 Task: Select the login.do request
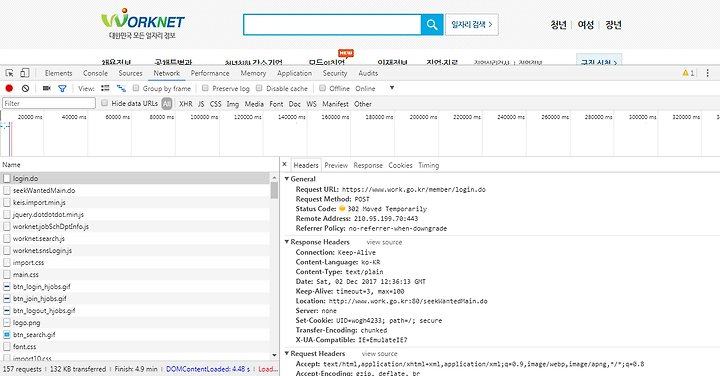(x=136, y=178)
